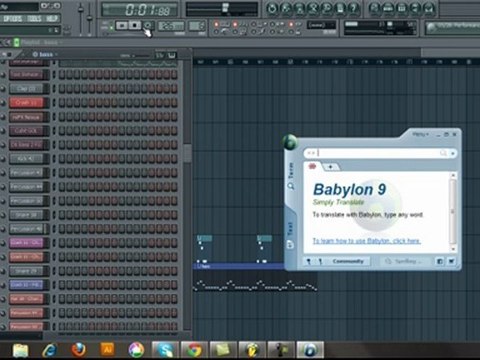480x360 pixels.
Task: Open the learn how to use Babylon link
Action: click(367, 241)
